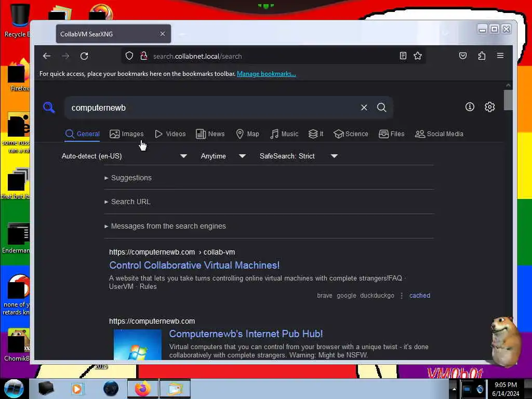Open the cached link of first result
The width and height of the screenshot is (532, 399).
point(420,296)
